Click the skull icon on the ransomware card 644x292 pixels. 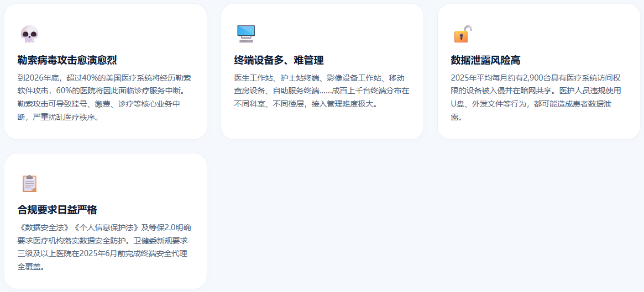coord(29,34)
